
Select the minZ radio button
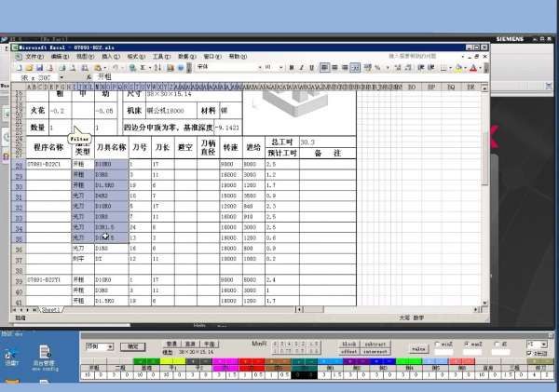(x=438, y=344)
